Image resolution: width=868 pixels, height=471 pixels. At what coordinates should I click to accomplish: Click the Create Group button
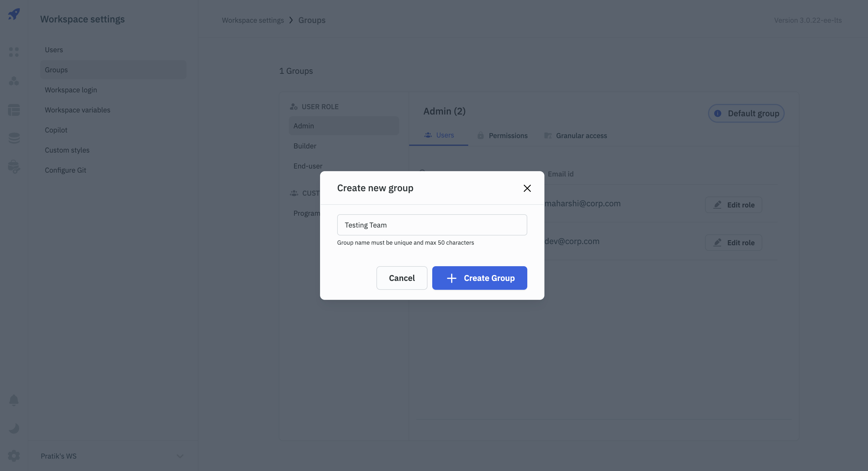pos(479,278)
